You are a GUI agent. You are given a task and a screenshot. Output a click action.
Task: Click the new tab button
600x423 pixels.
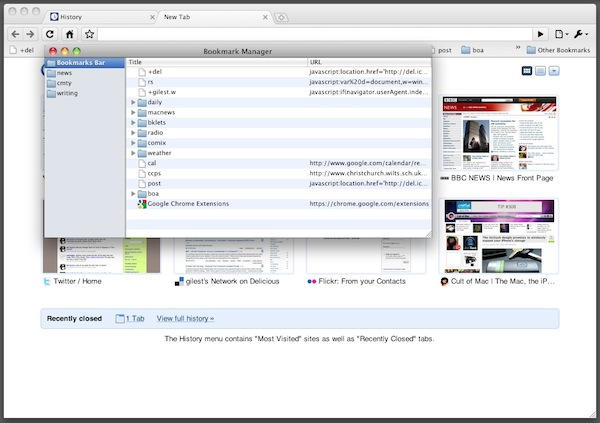[x=281, y=17]
